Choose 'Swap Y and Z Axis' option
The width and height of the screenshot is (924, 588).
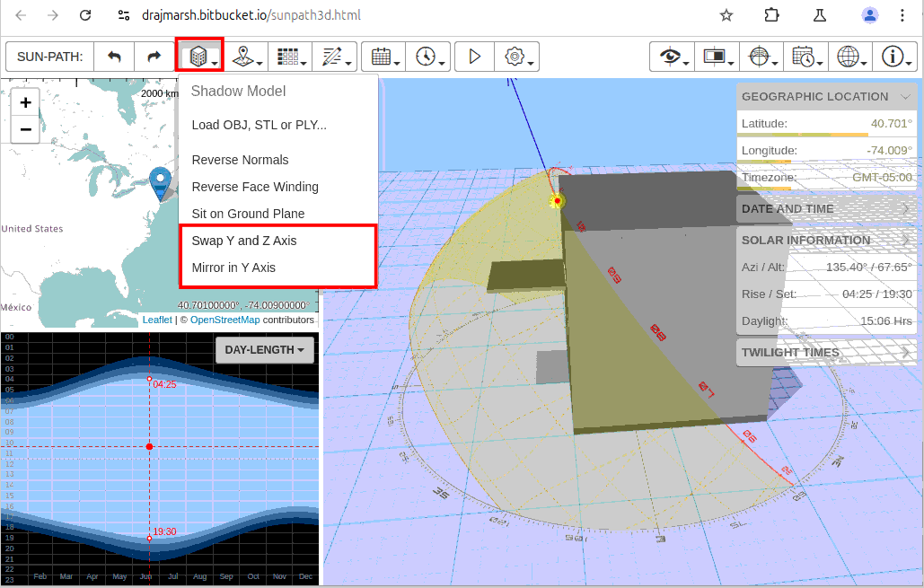[x=244, y=241]
